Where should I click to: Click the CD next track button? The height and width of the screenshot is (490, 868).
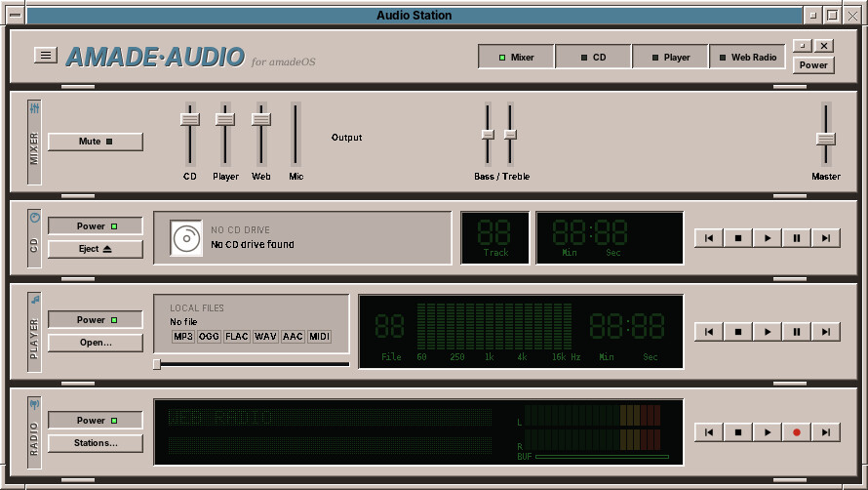coord(826,238)
